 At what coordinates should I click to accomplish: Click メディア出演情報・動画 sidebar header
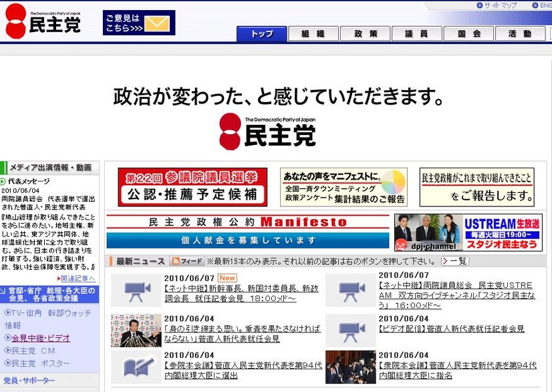tap(49, 168)
